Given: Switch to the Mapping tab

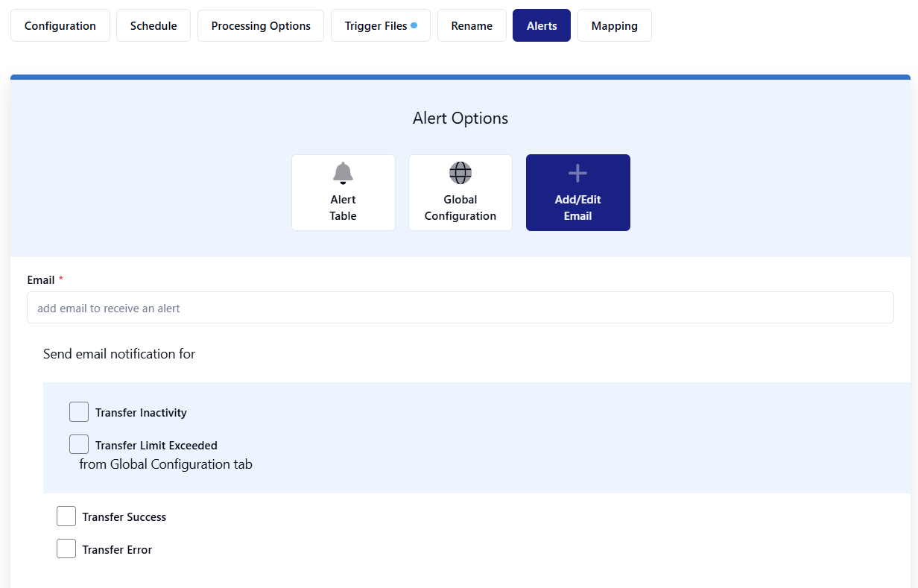Looking at the screenshot, I should point(614,26).
